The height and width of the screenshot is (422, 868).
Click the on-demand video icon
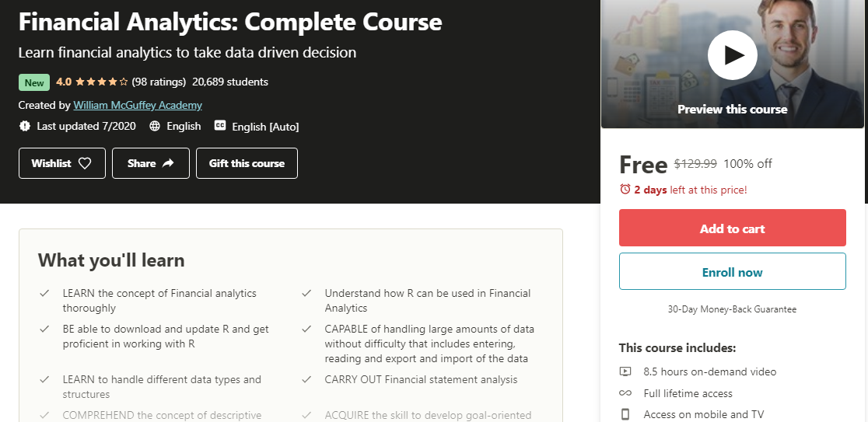click(x=625, y=371)
